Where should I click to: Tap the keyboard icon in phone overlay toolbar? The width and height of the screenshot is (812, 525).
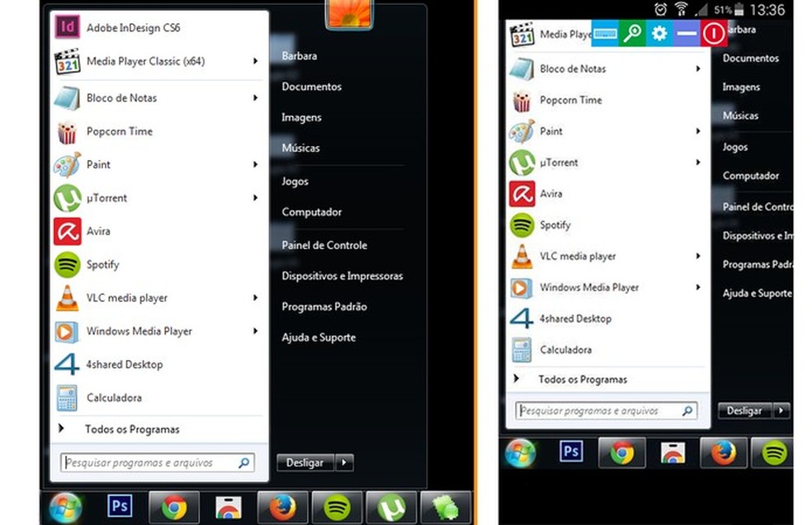click(x=605, y=34)
